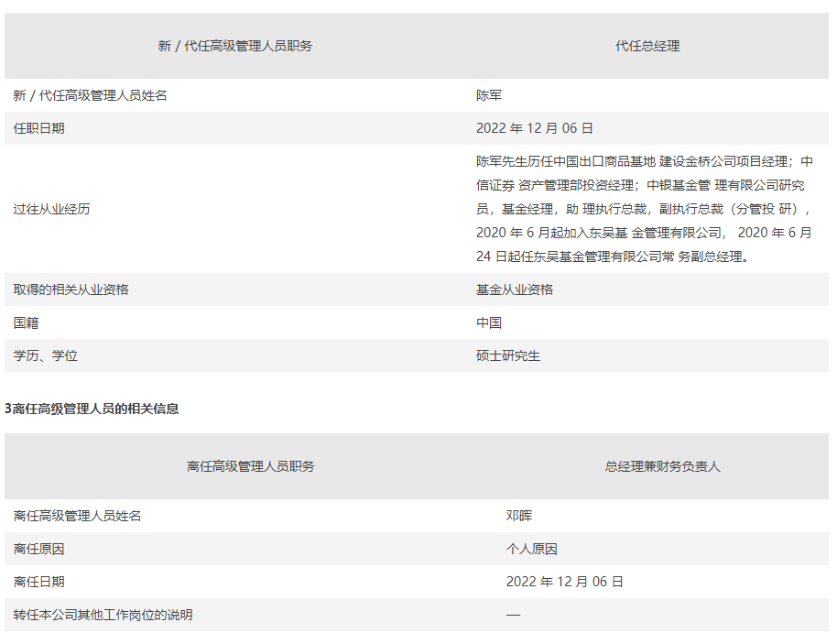Image resolution: width=837 pixels, height=644 pixels.
Task: Click the 学历、学位 row label
Action: tap(46, 355)
